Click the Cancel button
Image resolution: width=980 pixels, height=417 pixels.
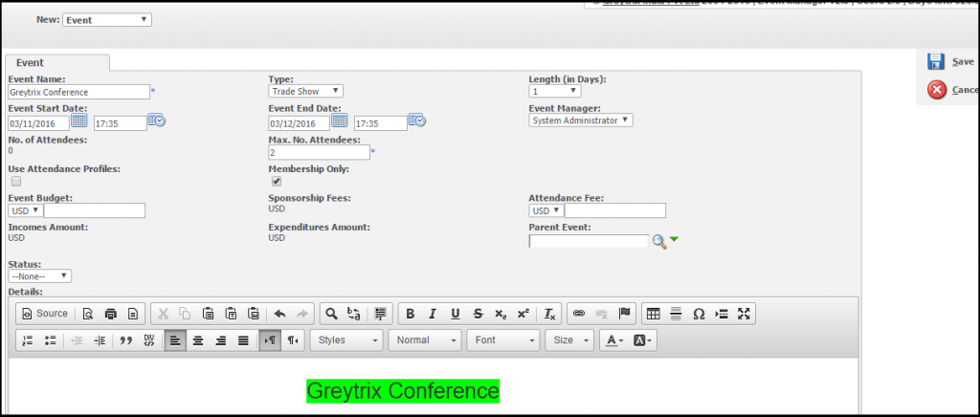click(x=952, y=90)
